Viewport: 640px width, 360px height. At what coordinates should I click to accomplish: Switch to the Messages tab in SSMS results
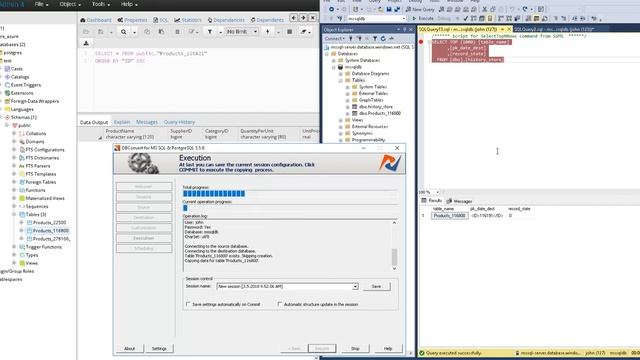pos(460,201)
